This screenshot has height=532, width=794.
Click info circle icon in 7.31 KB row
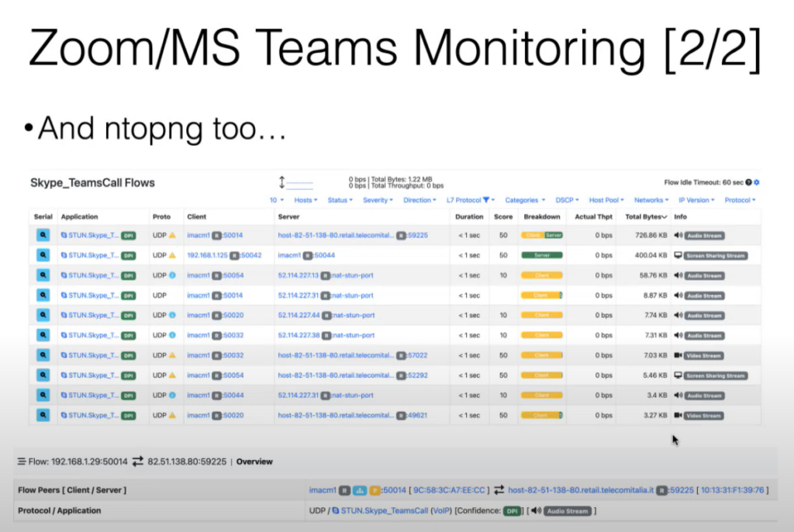point(172,335)
